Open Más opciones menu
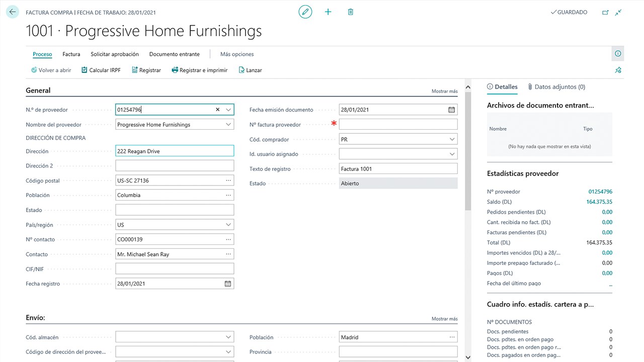 point(237,54)
